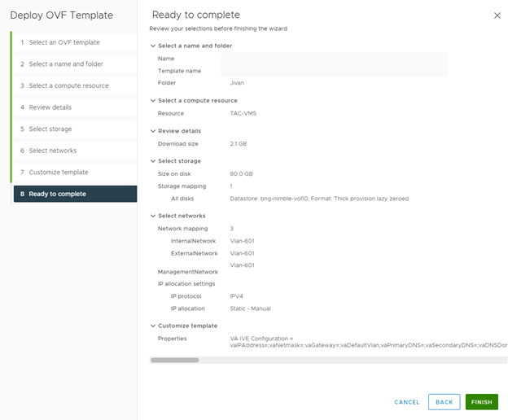Click the horizontal scrollbar thumb
Viewport: 508px width, 420px height.
(174, 360)
